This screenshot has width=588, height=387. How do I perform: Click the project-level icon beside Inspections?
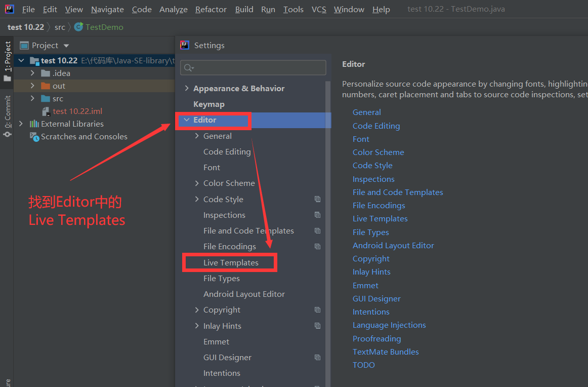318,215
